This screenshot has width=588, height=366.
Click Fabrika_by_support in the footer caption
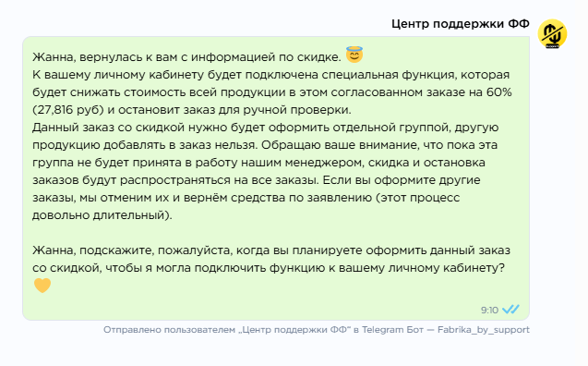(484, 330)
